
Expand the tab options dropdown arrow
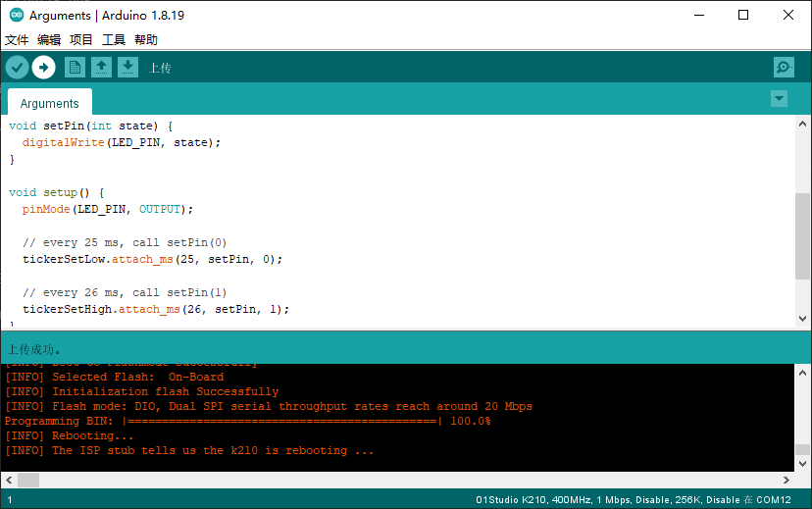click(x=779, y=98)
